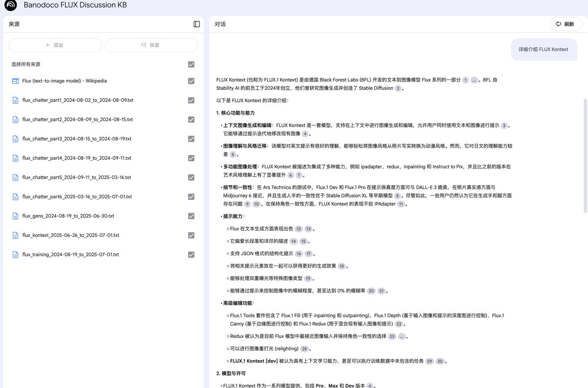
Task: Expand the '...' citations after citation 23
Action: coord(402,336)
